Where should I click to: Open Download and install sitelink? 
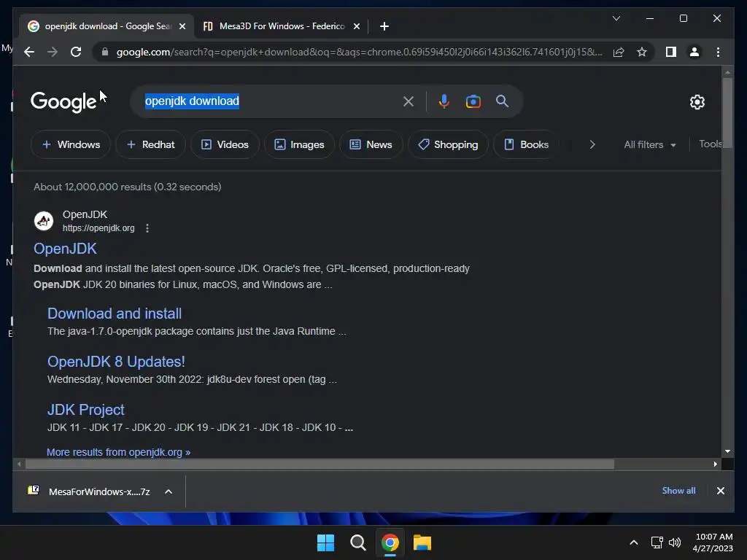pyautogui.click(x=115, y=314)
